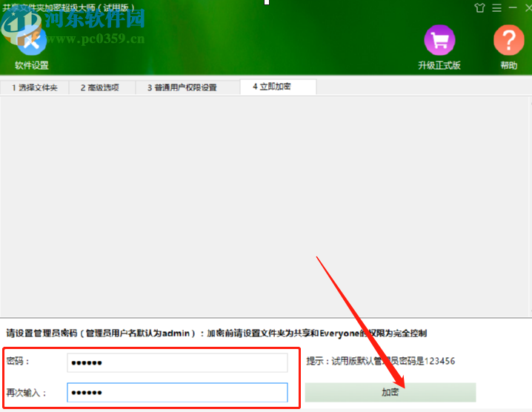
Task: Click the 升级正式版 label
Action: coord(439,65)
